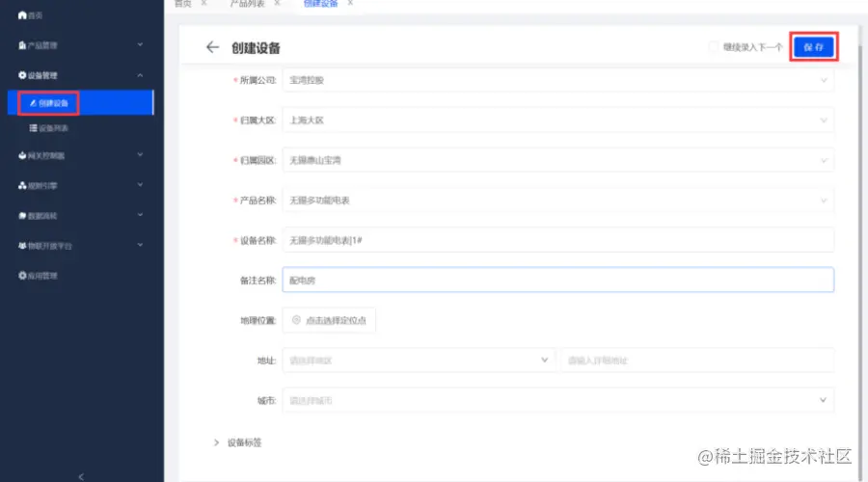Click the 保存 button

(x=813, y=47)
